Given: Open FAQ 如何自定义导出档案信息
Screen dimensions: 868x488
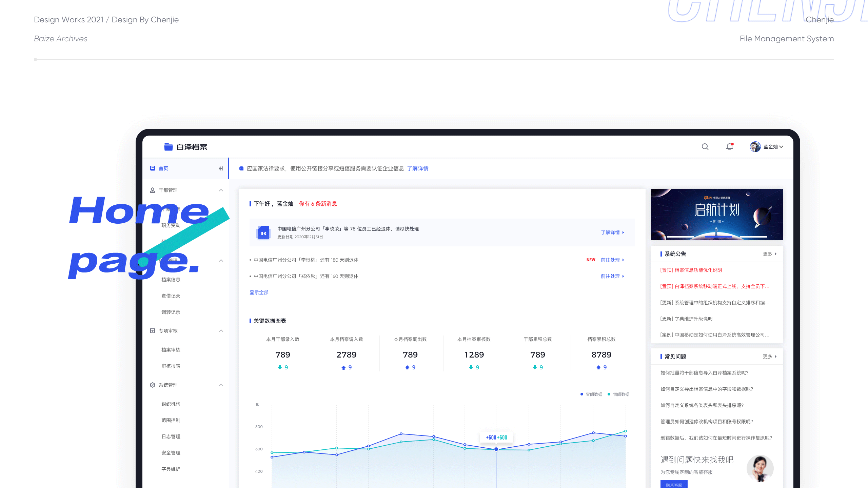Looking at the screenshot, I should pos(707,389).
